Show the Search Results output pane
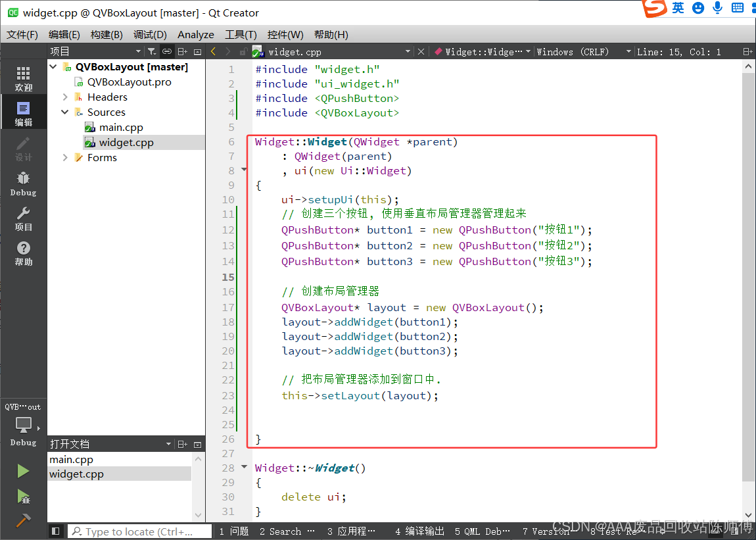The image size is (756, 540). click(x=287, y=531)
